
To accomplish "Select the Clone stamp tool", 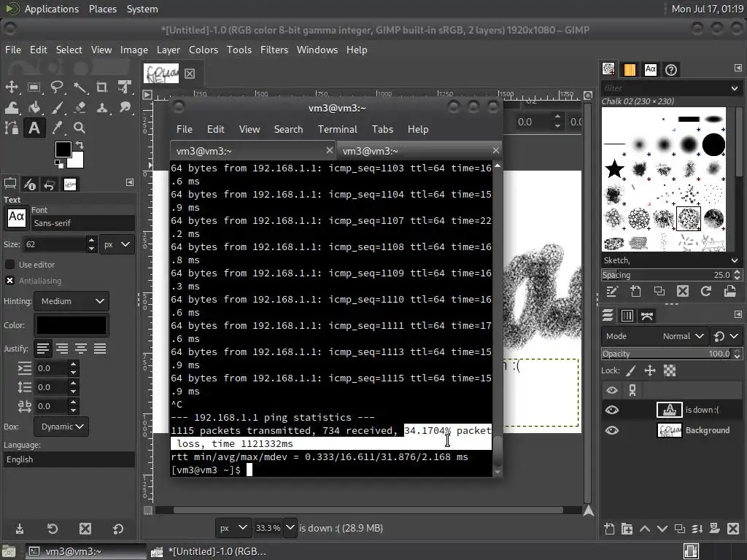I will (102, 107).
